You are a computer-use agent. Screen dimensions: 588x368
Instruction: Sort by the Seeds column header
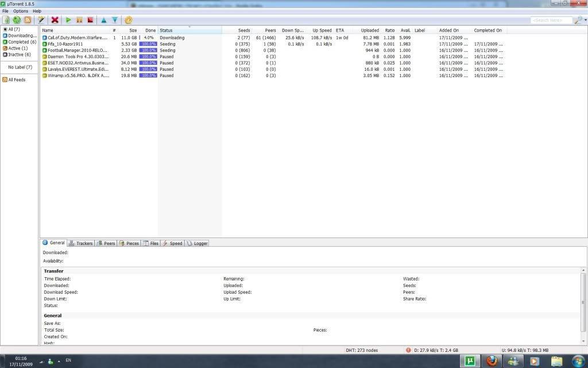coord(237,30)
